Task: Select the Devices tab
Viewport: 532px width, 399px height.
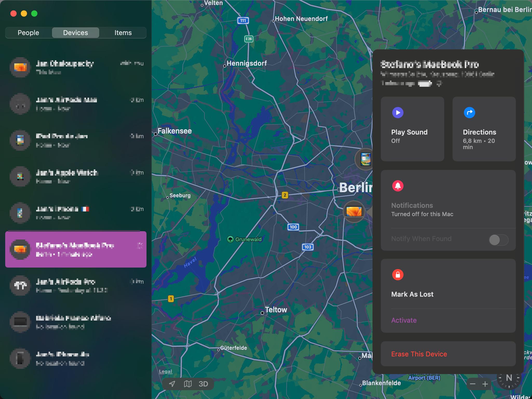Action: (76, 33)
